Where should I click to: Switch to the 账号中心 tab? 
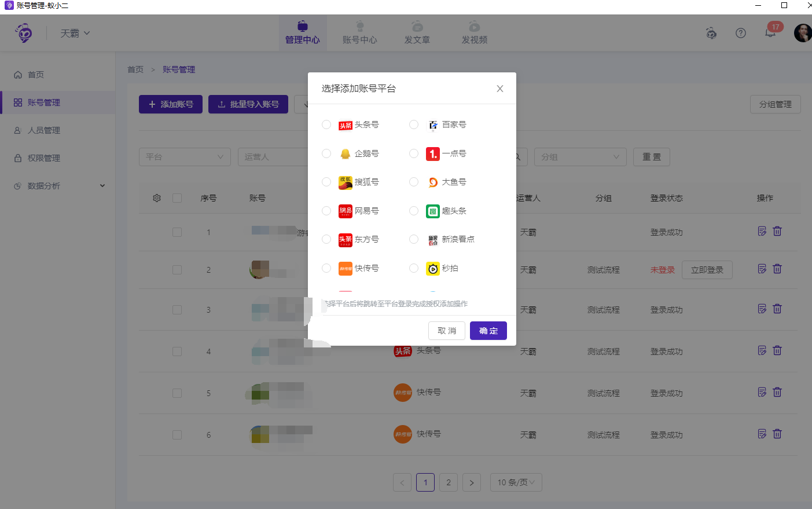click(x=360, y=33)
